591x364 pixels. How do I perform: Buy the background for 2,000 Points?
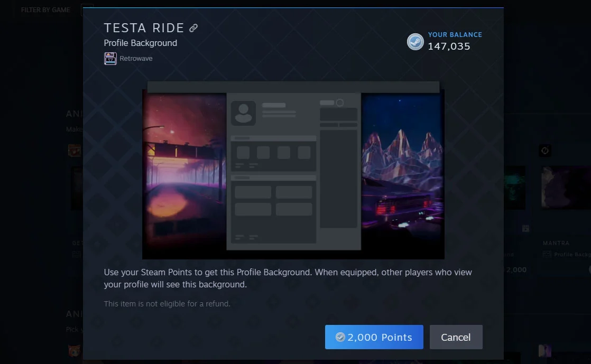tap(374, 337)
